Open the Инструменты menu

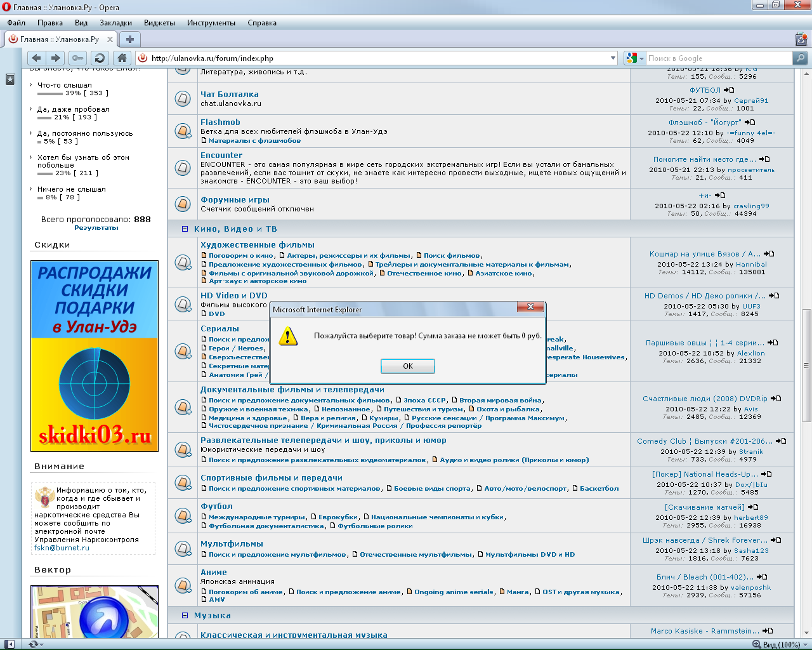pyautogui.click(x=211, y=23)
